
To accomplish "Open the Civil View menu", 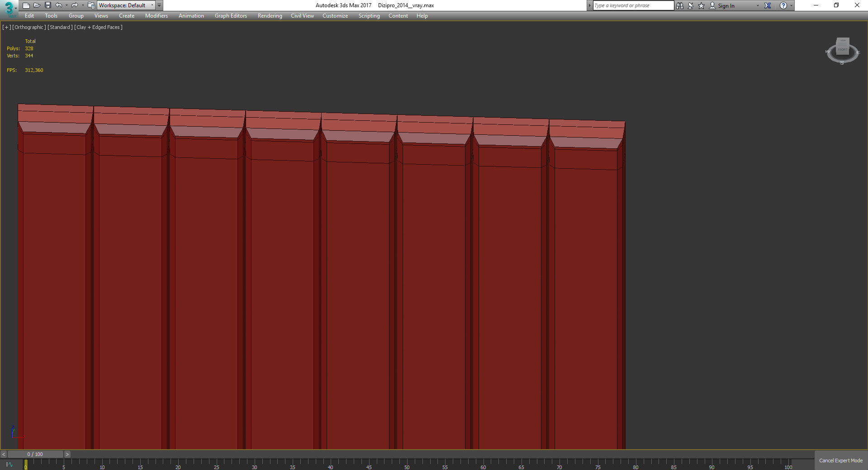I will [x=302, y=16].
